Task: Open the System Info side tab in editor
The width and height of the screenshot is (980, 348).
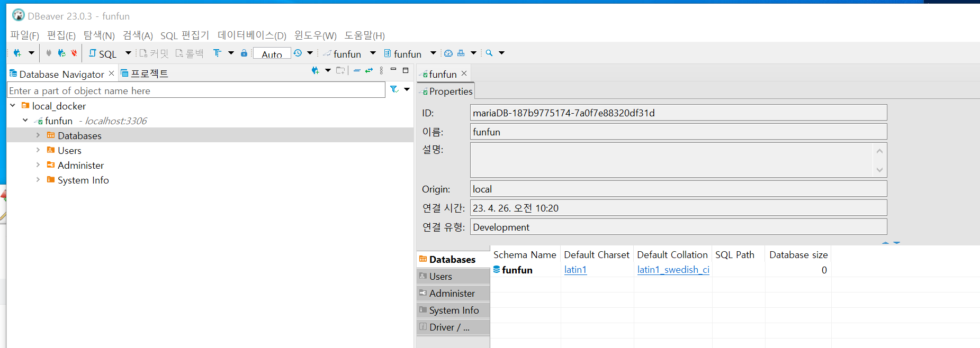Action: click(x=453, y=310)
